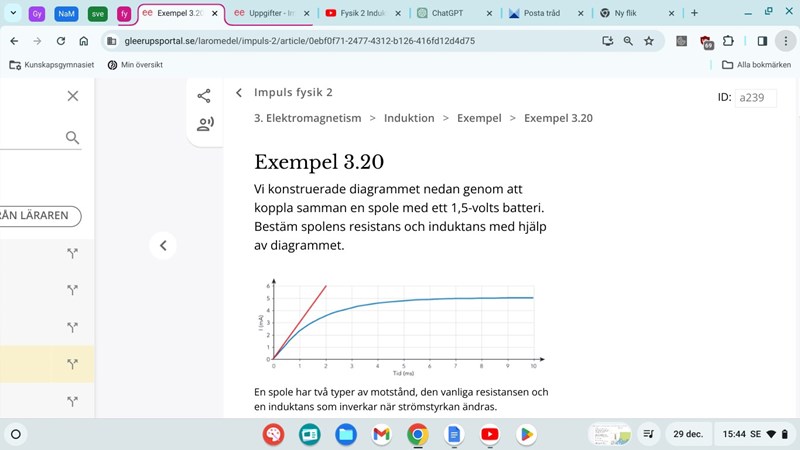Open the tab search dropdown arrow
Image resolution: width=800 pixels, height=450 pixels.
point(14,13)
